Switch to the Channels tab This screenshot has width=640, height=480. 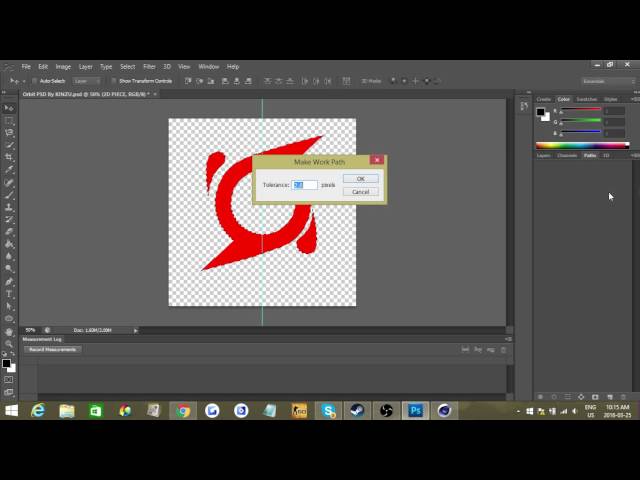567,156
